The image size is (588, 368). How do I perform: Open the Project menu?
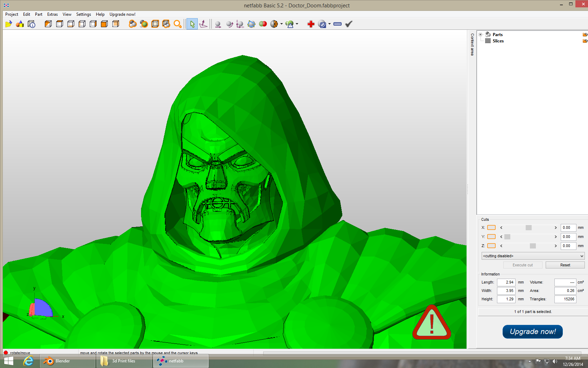click(12, 14)
